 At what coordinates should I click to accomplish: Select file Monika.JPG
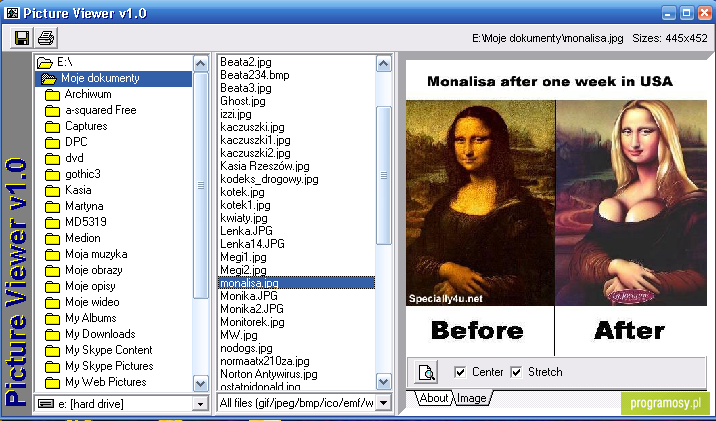[248, 296]
